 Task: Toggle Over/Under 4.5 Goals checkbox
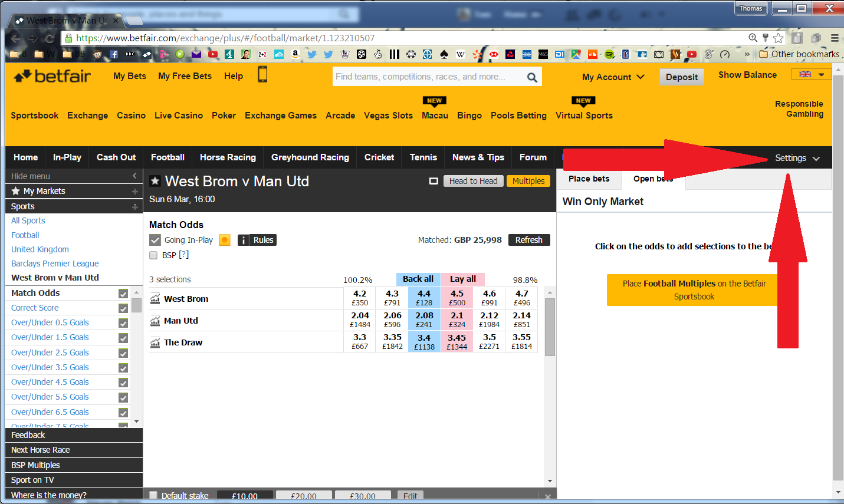coord(123,383)
